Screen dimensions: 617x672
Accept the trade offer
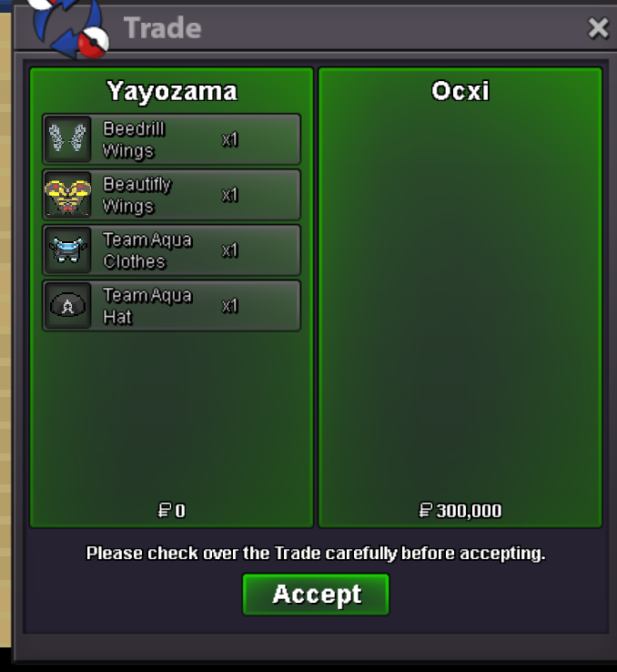coord(316,595)
